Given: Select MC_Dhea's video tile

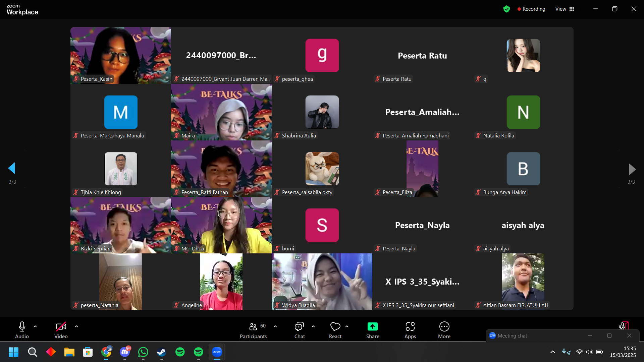Looking at the screenshot, I should coord(221,225).
